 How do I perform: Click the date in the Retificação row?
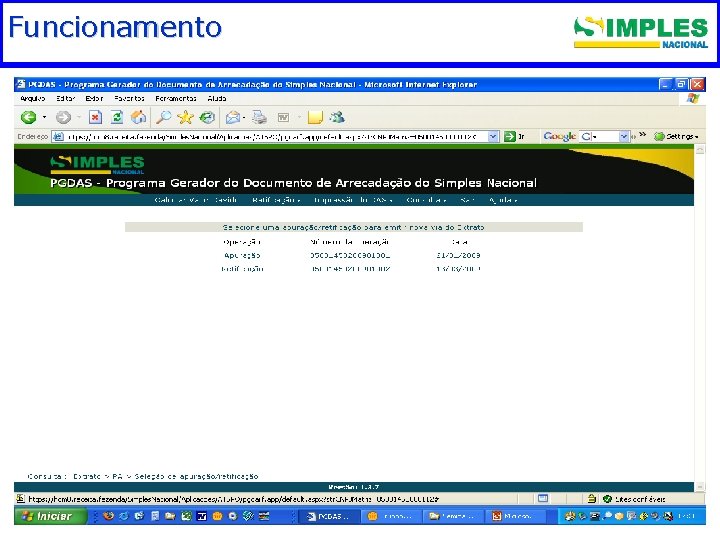click(x=458, y=269)
